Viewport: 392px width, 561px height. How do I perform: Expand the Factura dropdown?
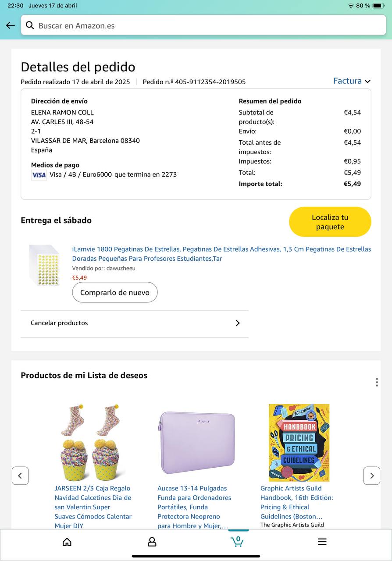pos(352,81)
